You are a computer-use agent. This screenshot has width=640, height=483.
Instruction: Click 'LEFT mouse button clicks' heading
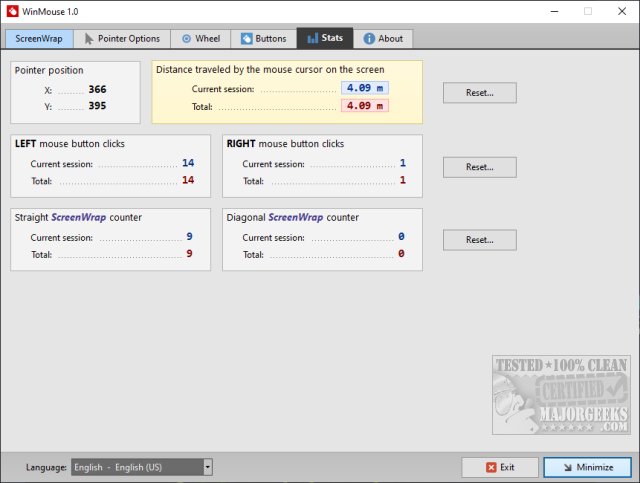point(70,144)
